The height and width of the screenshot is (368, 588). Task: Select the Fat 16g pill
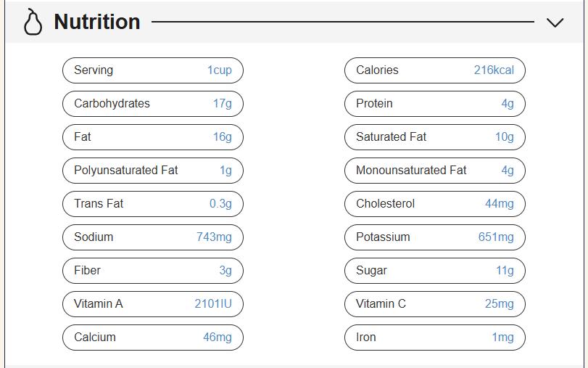click(152, 137)
